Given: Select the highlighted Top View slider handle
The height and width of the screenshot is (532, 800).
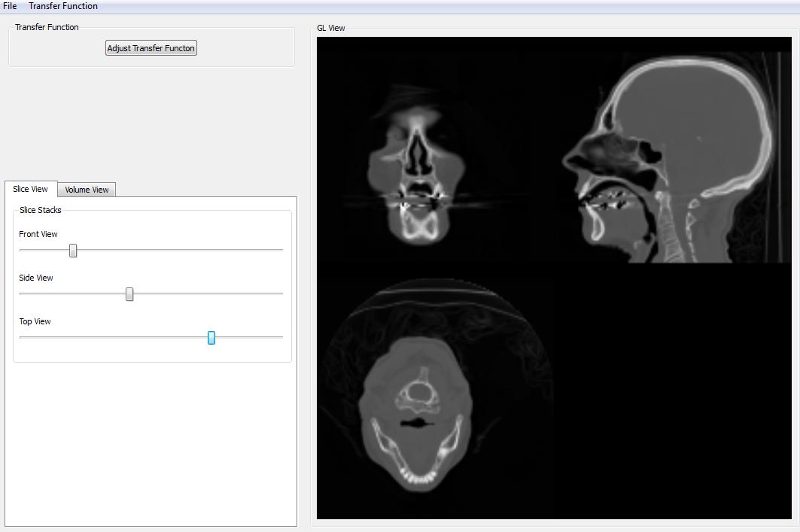Looking at the screenshot, I should (211, 338).
